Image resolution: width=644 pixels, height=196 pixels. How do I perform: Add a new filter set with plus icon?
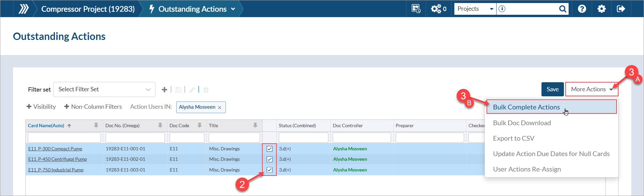165,90
